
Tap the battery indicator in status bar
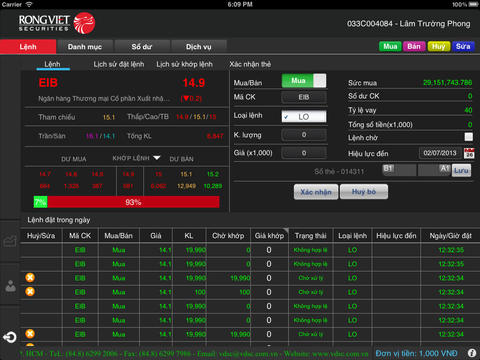tap(473, 4)
